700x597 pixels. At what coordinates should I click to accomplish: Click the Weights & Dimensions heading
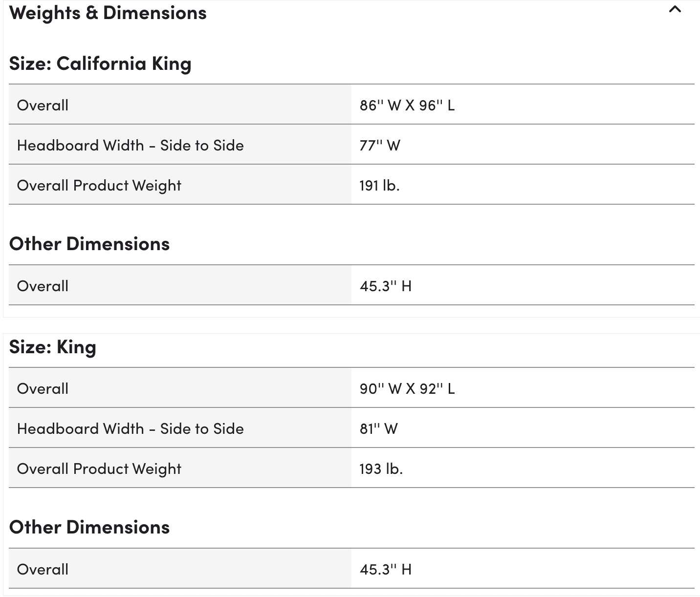(x=108, y=13)
